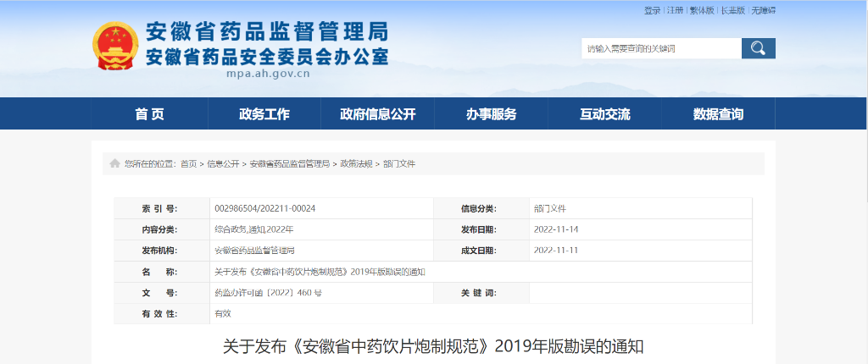Click 部门文件 breadcrumb link

(x=399, y=163)
